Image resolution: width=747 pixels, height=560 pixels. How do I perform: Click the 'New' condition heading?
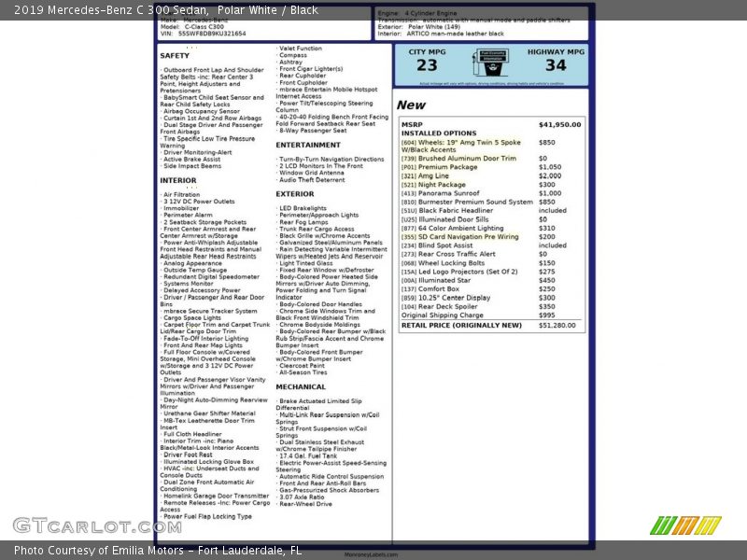click(411, 105)
